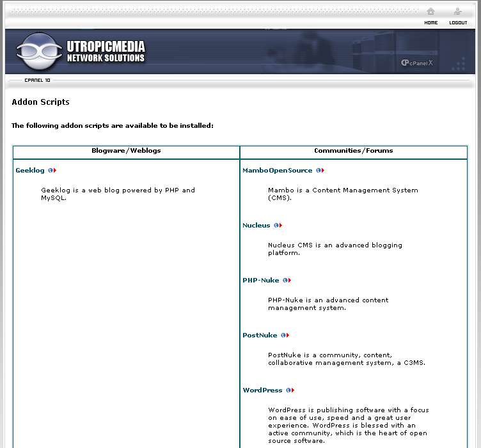Click the Nucleus CMS blogging platform description
Image resolution: width=481 pixels, height=448 pixels.
[335, 249]
